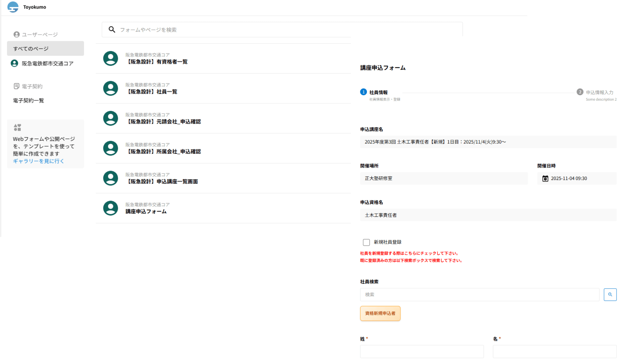Click the avatar icon for 講座申込フォーム row
Screen dimensions: 644x362
111,208
